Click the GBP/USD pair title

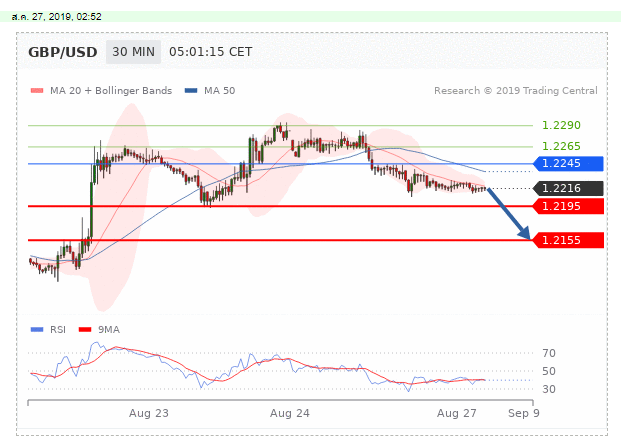point(63,52)
